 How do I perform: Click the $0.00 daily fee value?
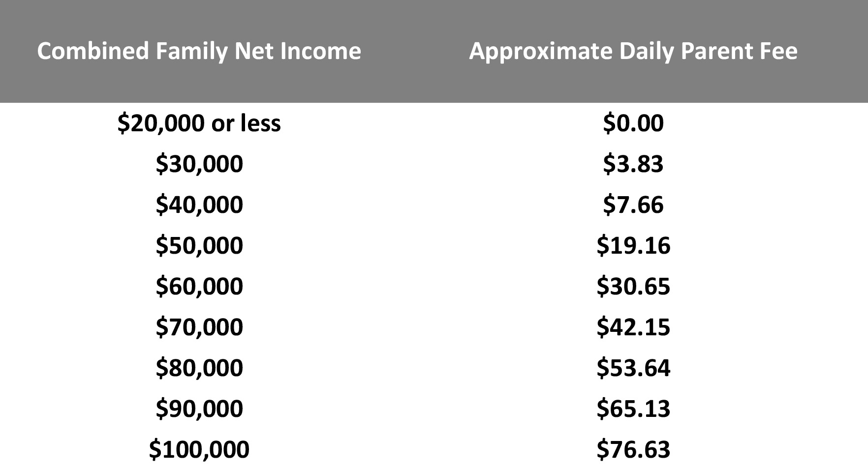(633, 123)
